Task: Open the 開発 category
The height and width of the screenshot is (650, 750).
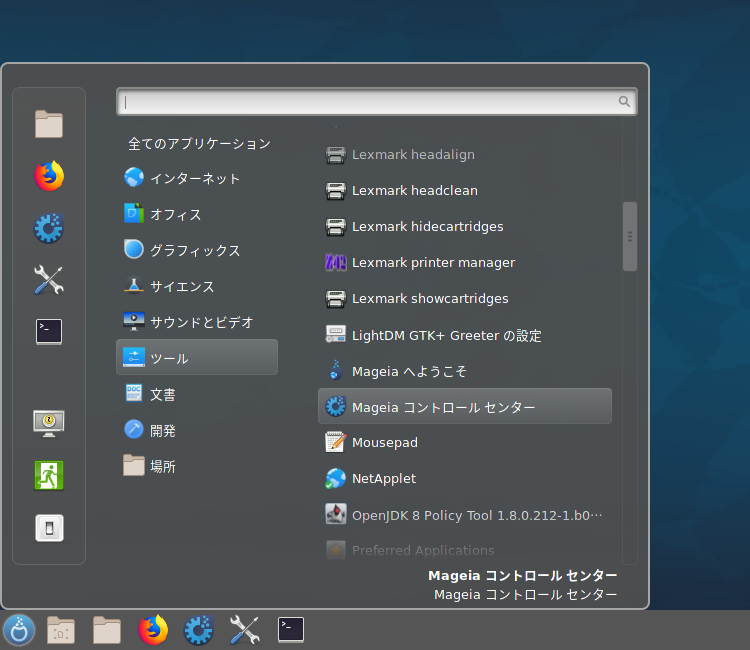Action: click(x=197, y=430)
